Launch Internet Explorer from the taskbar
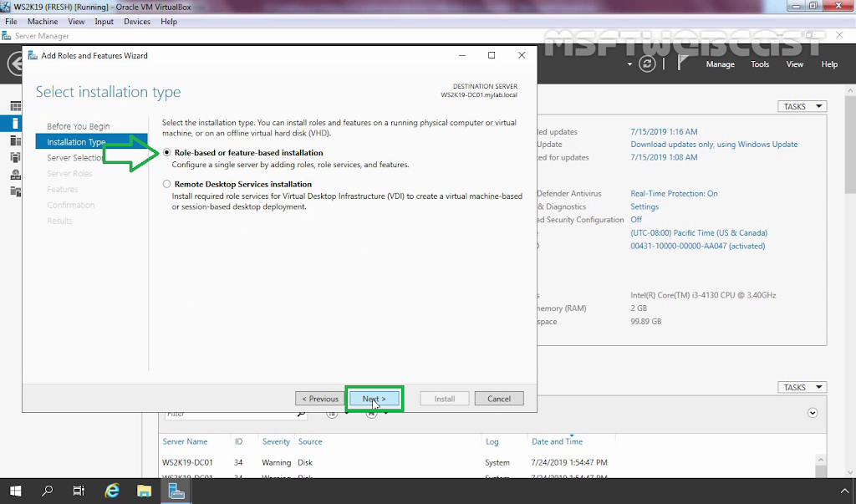 tap(112, 491)
